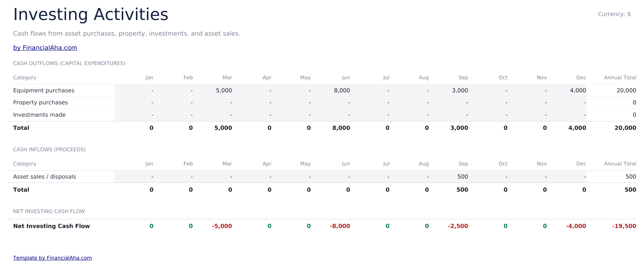Click Asset sales annual total 500
Image resolution: width=644 pixels, height=268 pixels.
pos(631,177)
